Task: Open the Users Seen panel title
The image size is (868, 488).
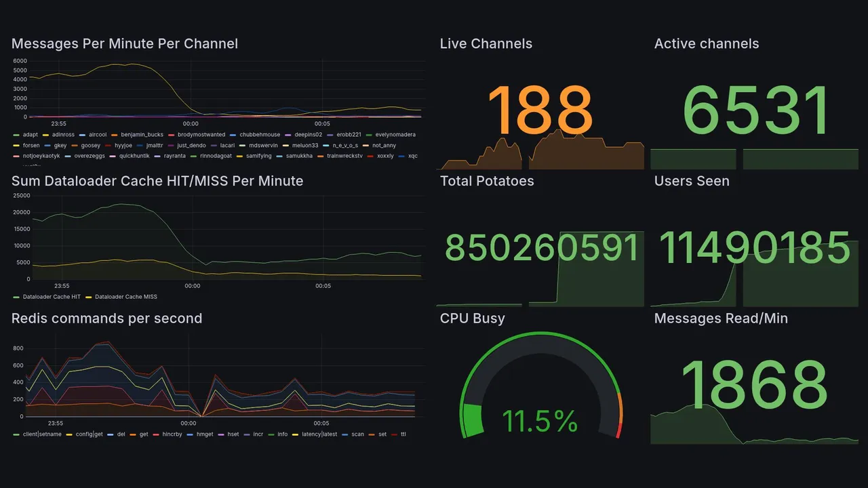Action: point(692,181)
